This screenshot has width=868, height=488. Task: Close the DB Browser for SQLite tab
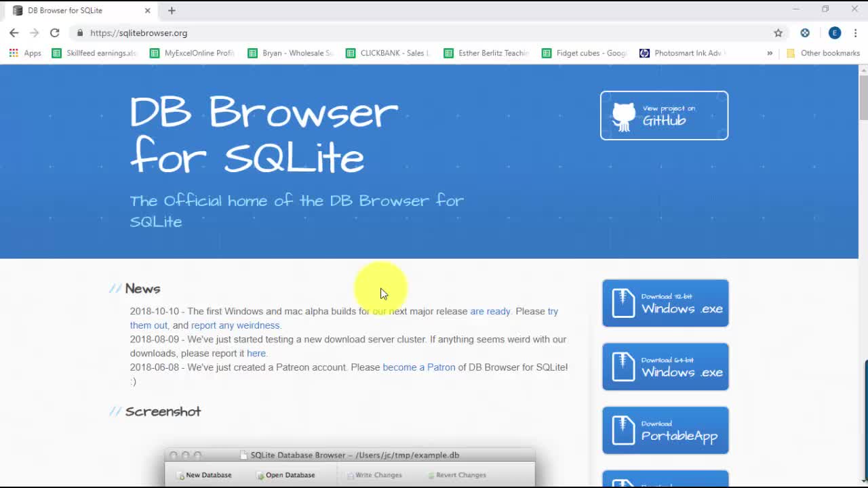(x=147, y=10)
